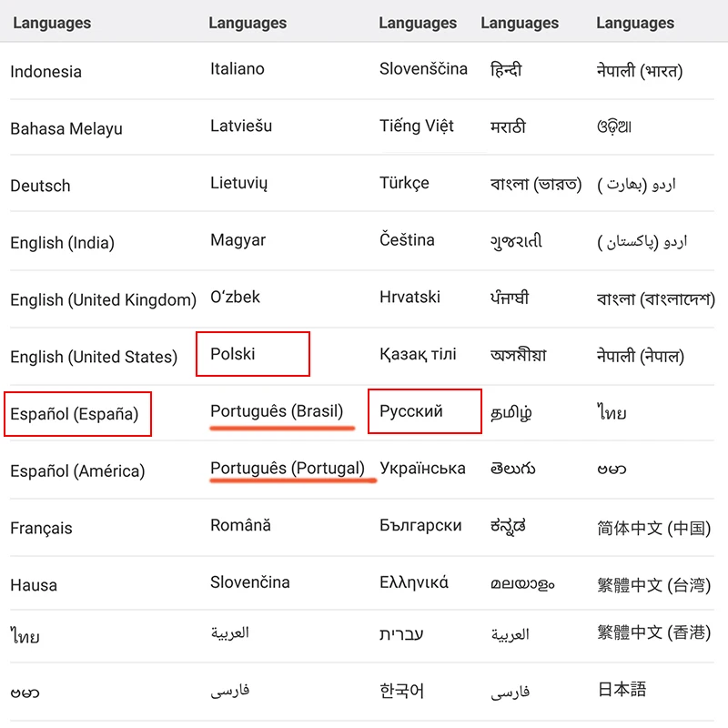Select Français language
This screenshot has width=728, height=728.
coord(41,528)
